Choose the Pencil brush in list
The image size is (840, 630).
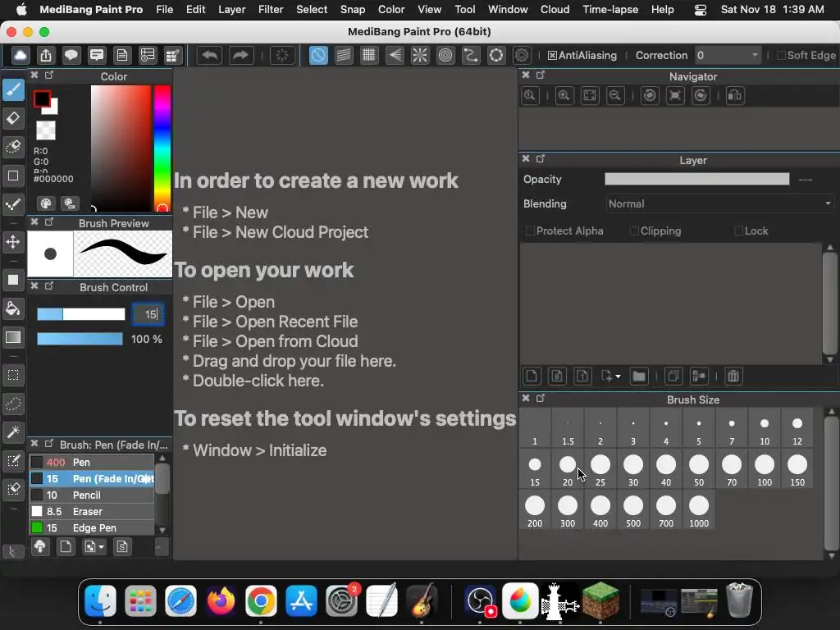point(91,495)
